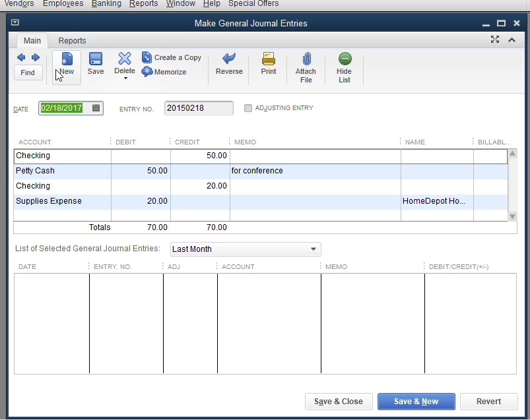530x420 pixels.
Task: Open the Employees menu
Action: tap(63, 4)
